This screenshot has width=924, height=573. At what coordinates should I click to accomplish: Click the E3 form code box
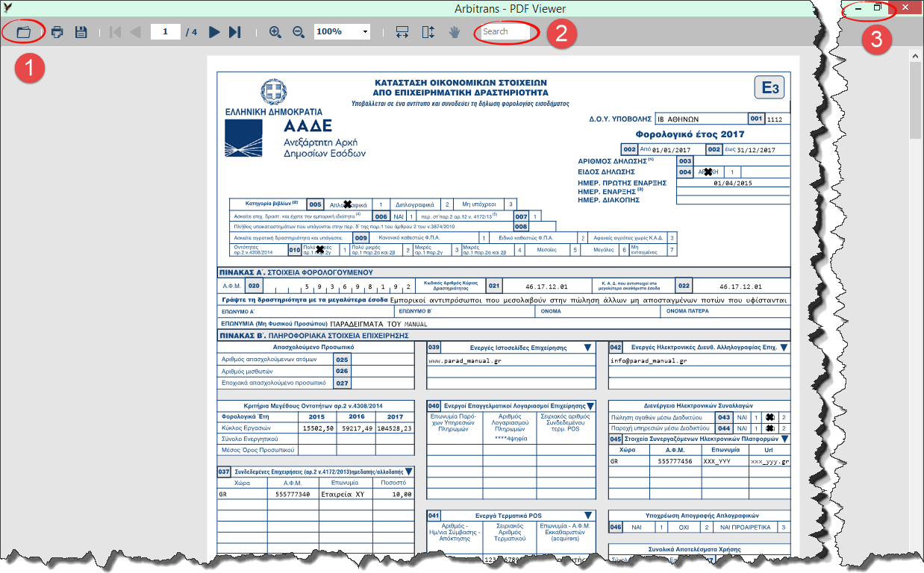(770, 88)
